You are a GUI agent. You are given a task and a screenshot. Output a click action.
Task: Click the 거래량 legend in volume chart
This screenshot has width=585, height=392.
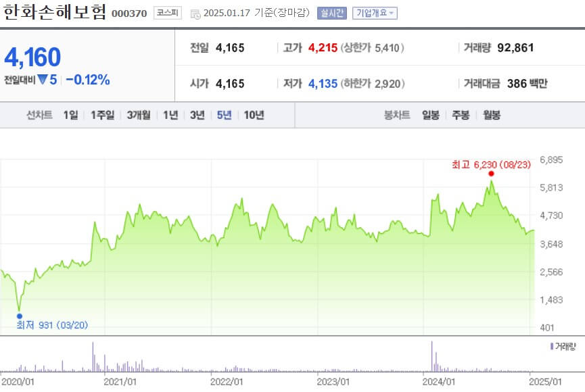tap(563, 347)
